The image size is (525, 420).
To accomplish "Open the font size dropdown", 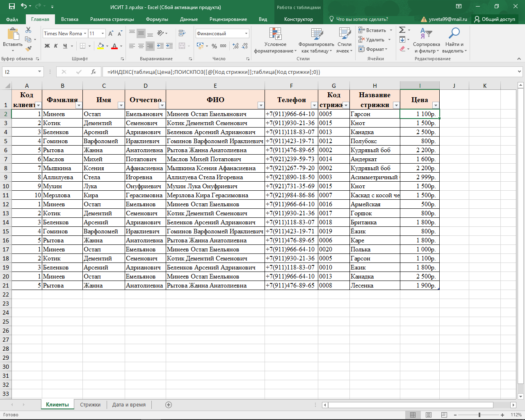I will pyautogui.click(x=103, y=34).
